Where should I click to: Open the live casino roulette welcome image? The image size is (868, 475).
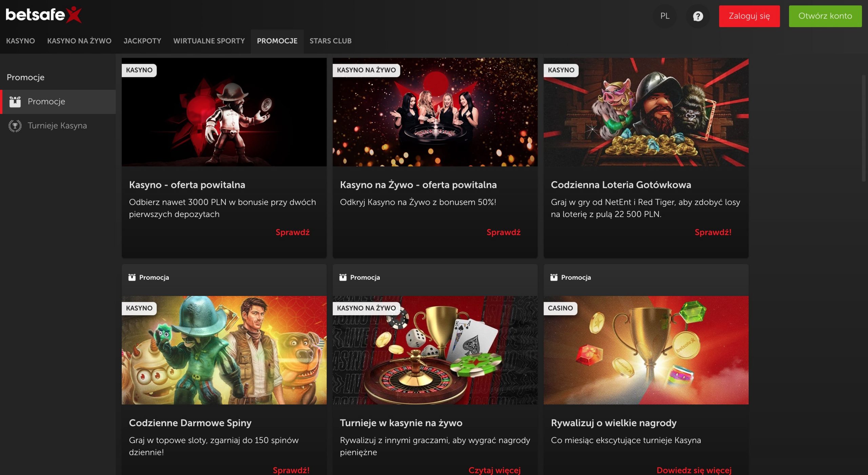click(x=435, y=112)
